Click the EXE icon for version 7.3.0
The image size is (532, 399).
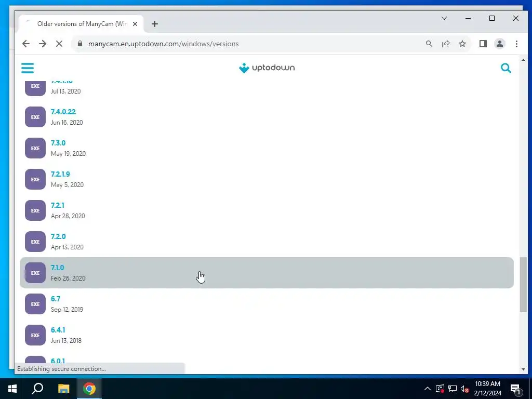pyautogui.click(x=35, y=148)
